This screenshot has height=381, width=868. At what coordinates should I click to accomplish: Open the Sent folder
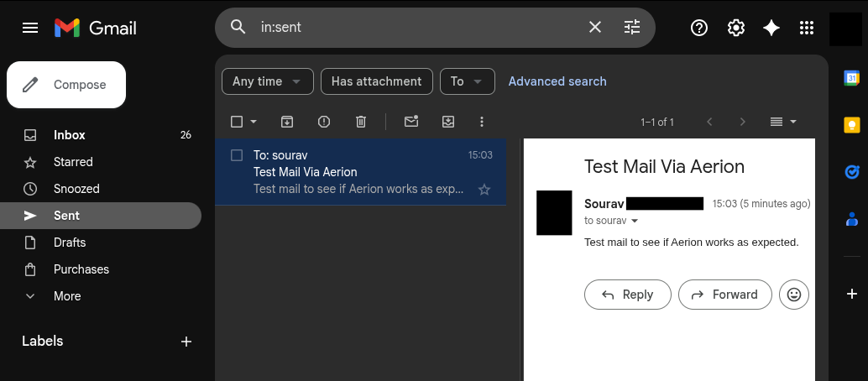tap(101, 216)
